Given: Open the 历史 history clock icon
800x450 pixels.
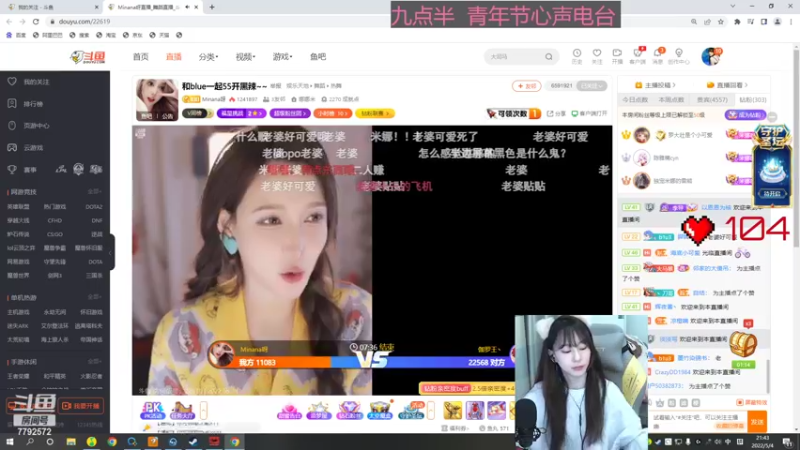Looking at the screenshot, I should point(577,56).
